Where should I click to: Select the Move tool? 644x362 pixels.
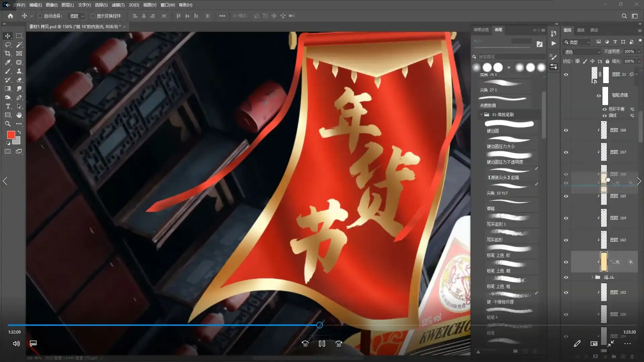(8, 36)
